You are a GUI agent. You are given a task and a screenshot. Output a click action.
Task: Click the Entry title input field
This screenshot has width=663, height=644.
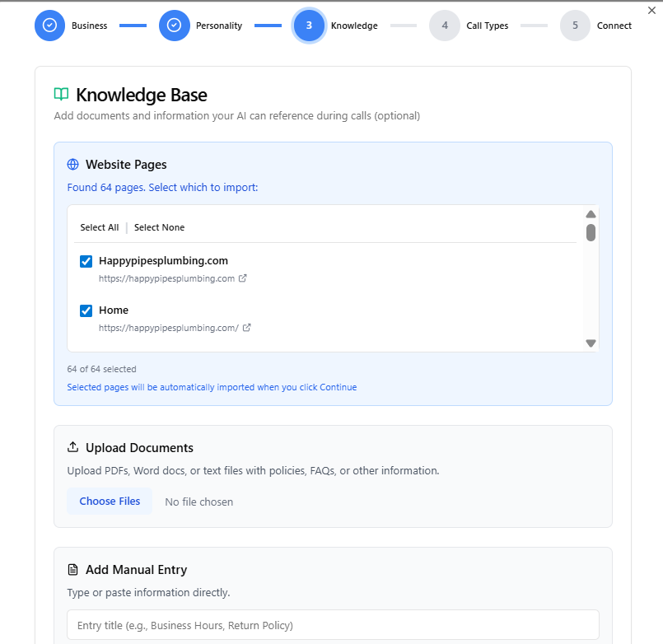click(332, 624)
